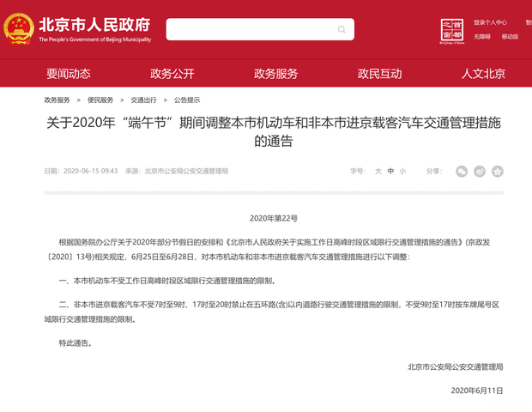
Task: Open the 要闻动态 navigation tab
Action: [x=69, y=73]
